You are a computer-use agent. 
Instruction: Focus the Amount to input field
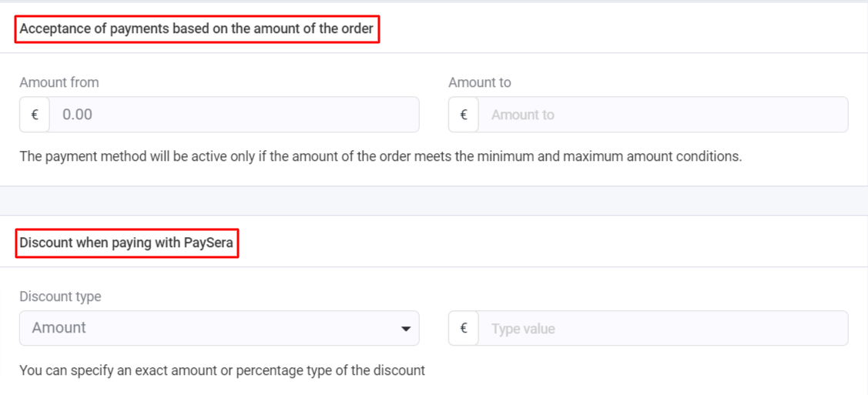coord(662,115)
